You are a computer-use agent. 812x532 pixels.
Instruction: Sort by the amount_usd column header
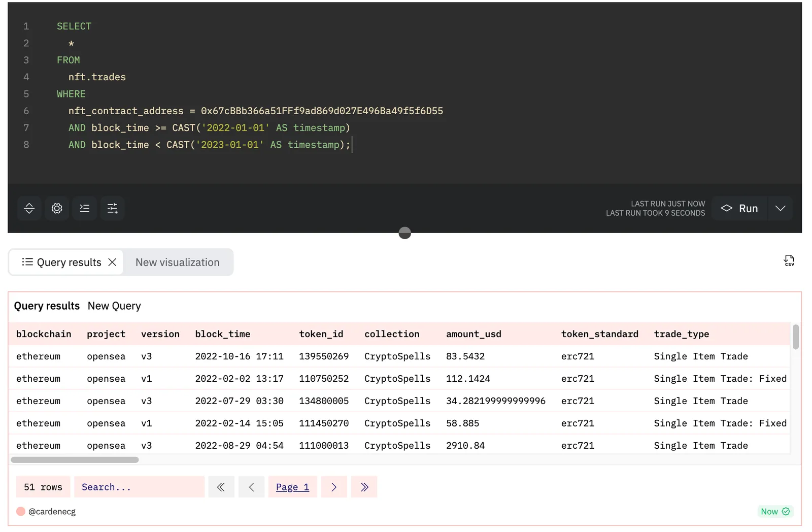(x=473, y=334)
